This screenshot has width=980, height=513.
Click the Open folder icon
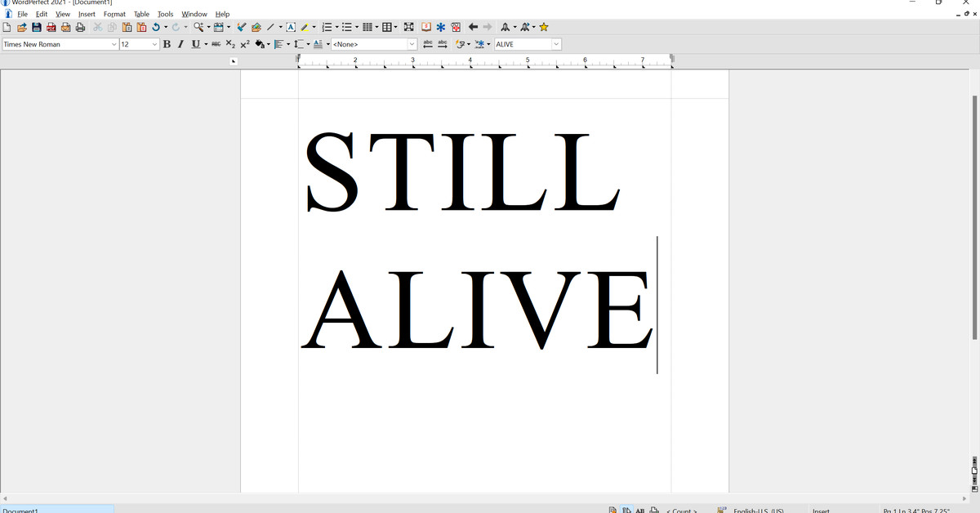22,28
